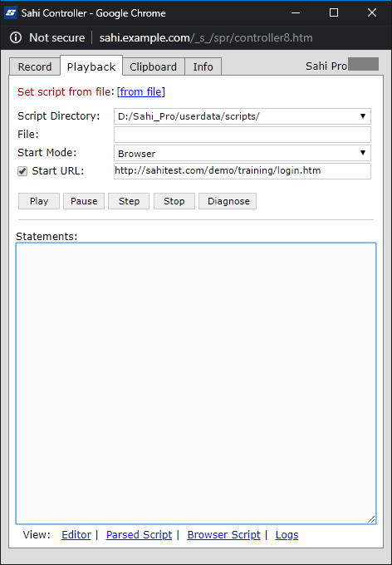Maximize the Sahi Controller window
The image size is (392, 565).
(334, 13)
